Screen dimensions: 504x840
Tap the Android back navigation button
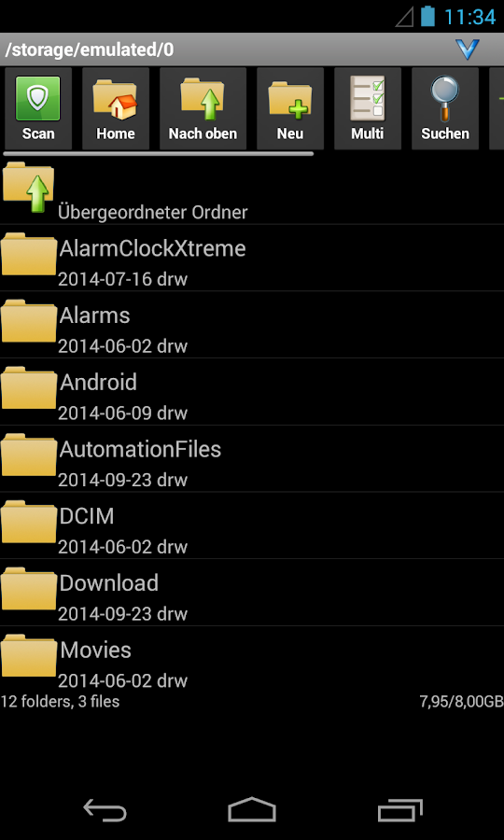[x=105, y=809]
